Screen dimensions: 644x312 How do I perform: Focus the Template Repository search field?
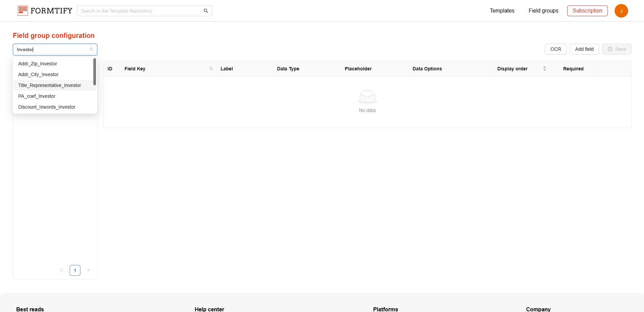coord(140,11)
